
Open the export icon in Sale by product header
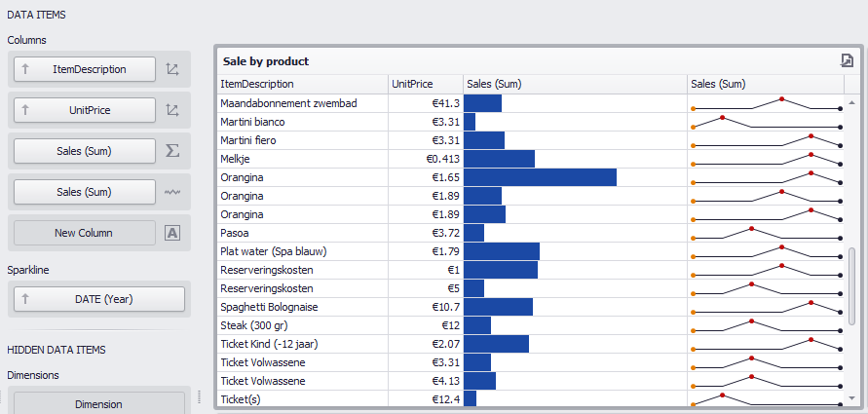(848, 60)
